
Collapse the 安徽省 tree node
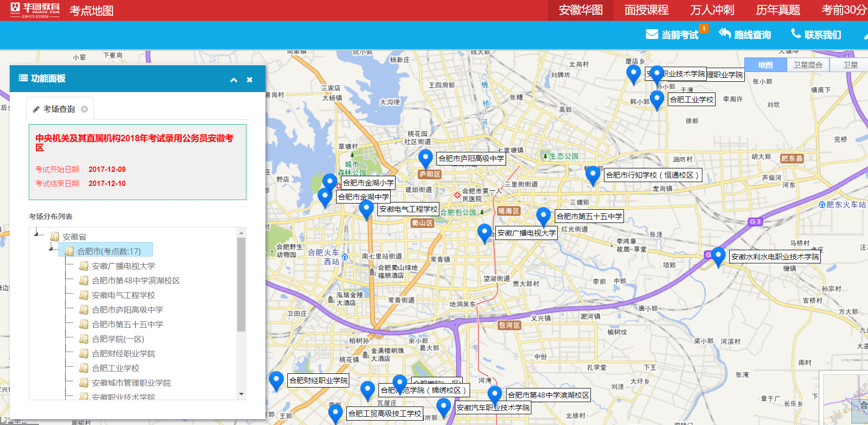(37, 235)
